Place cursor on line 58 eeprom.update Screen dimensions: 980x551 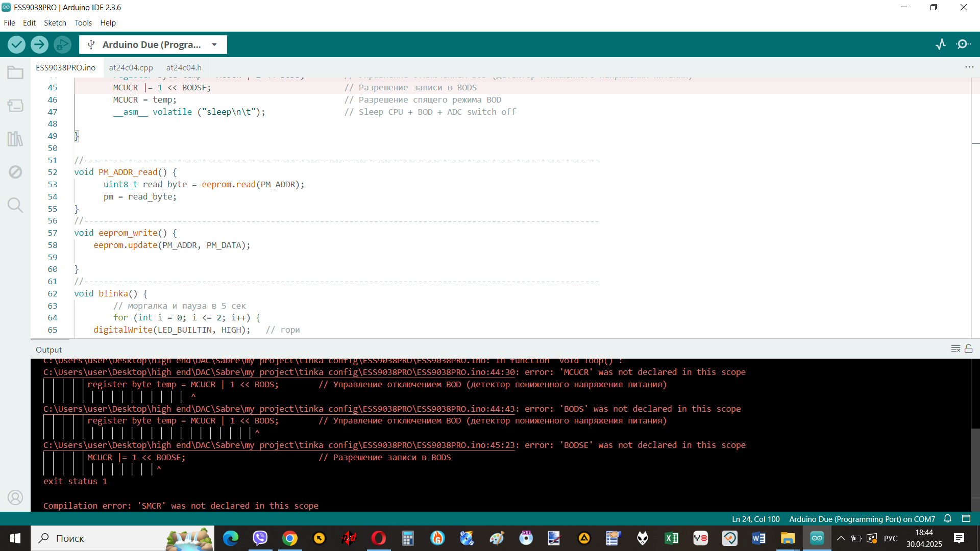172,245
